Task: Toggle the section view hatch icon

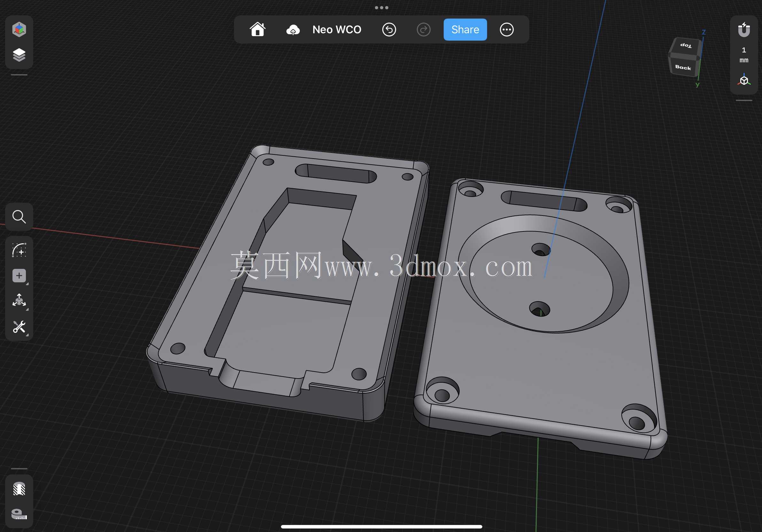Action: click(x=19, y=489)
